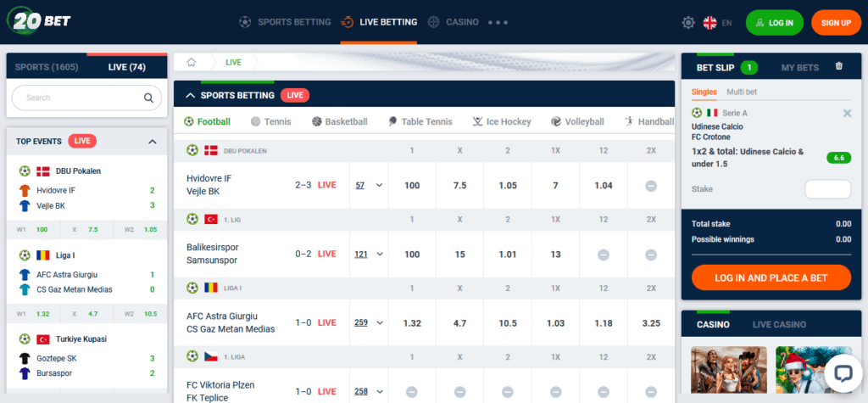868x403 pixels.
Task: Switch to Live Casino tab
Action: [780, 324]
